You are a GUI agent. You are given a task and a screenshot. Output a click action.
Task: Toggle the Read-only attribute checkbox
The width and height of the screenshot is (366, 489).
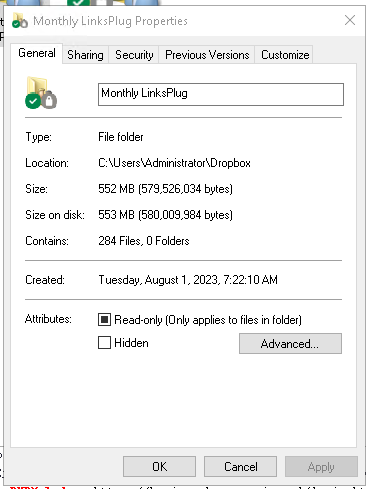[x=104, y=319]
